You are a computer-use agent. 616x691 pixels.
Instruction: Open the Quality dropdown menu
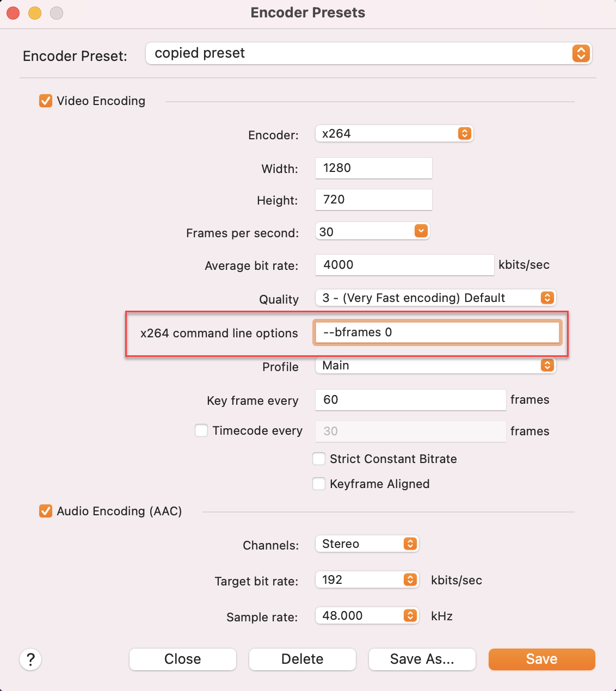pyautogui.click(x=436, y=298)
